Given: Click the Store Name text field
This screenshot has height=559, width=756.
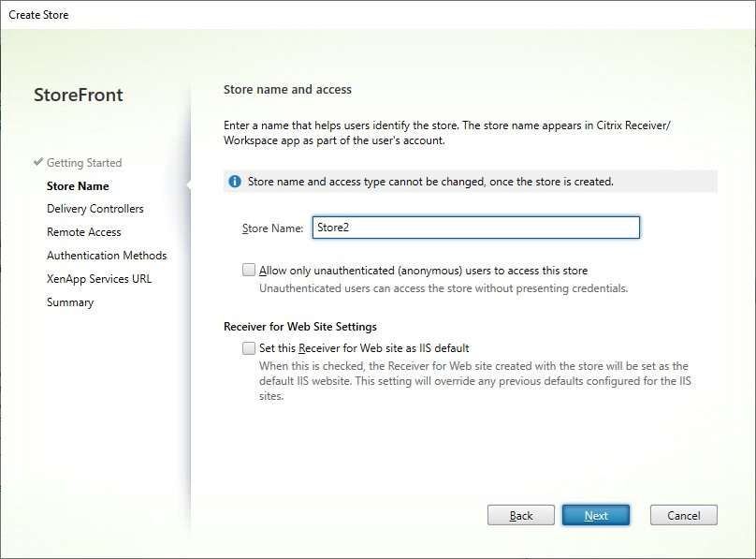Looking at the screenshot, I should [475, 228].
